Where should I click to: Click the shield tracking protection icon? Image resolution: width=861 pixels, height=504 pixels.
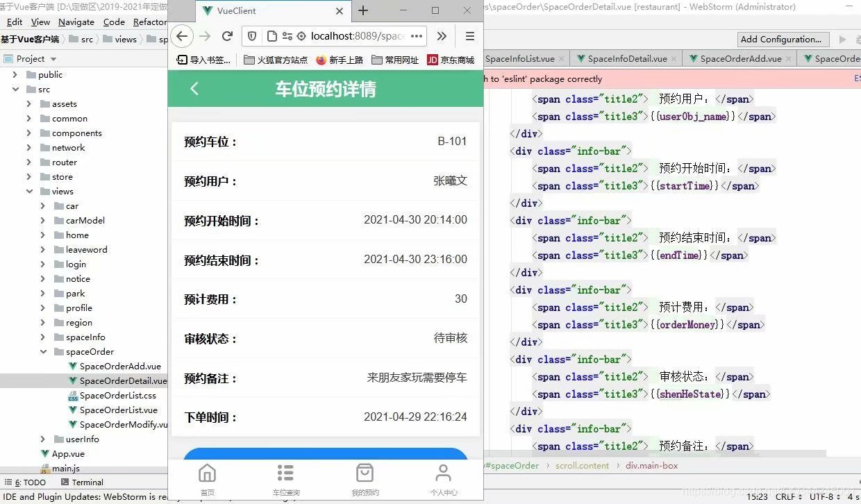[x=252, y=36]
